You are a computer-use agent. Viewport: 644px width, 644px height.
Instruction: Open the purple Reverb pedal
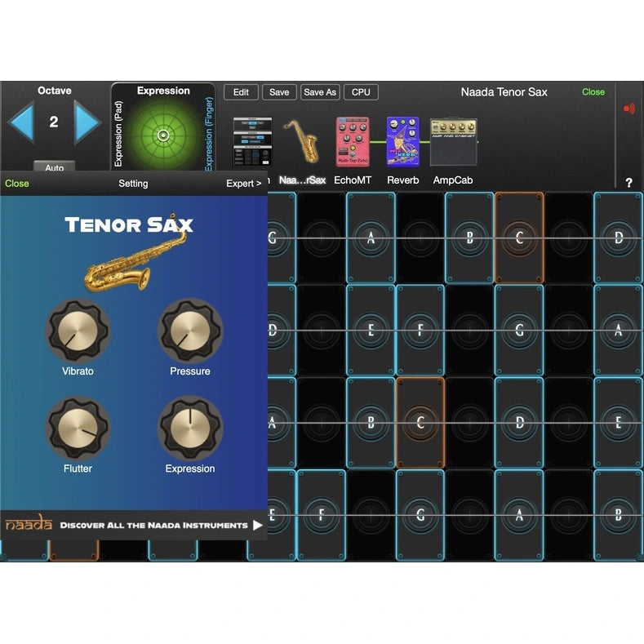pyautogui.click(x=403, y=142)
